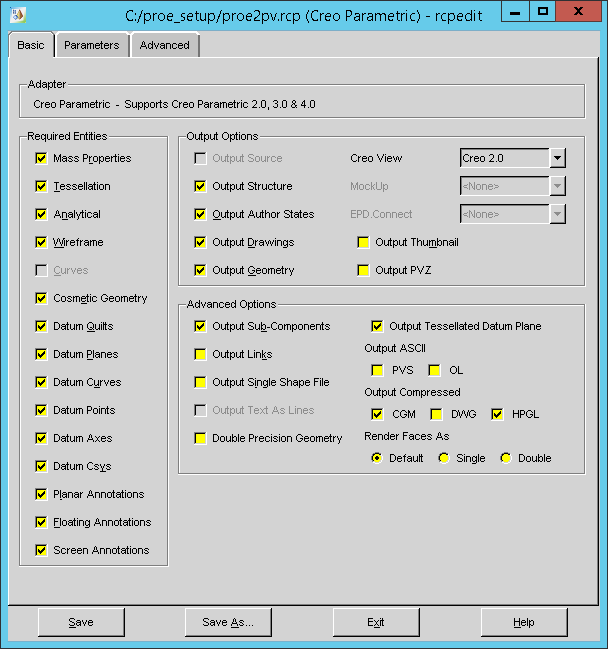Choose Single render faces radio button
The width and height of the screenshot is (608, 649).
(444, 458)
